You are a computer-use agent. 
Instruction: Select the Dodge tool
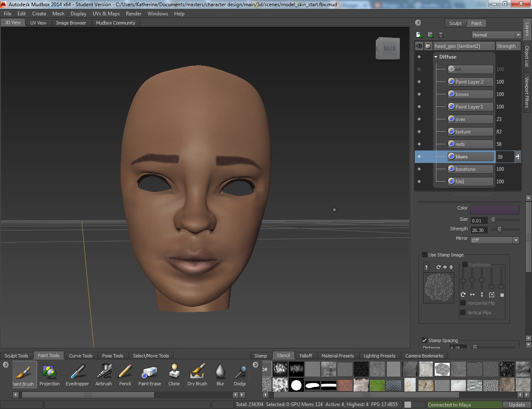click(240, 374)
